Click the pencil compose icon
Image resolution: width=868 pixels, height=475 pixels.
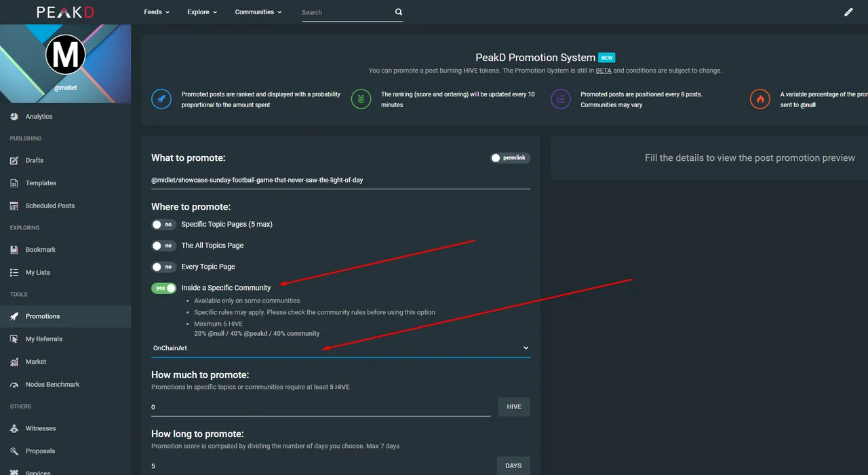pyautogui.click(x=848, y=12)
